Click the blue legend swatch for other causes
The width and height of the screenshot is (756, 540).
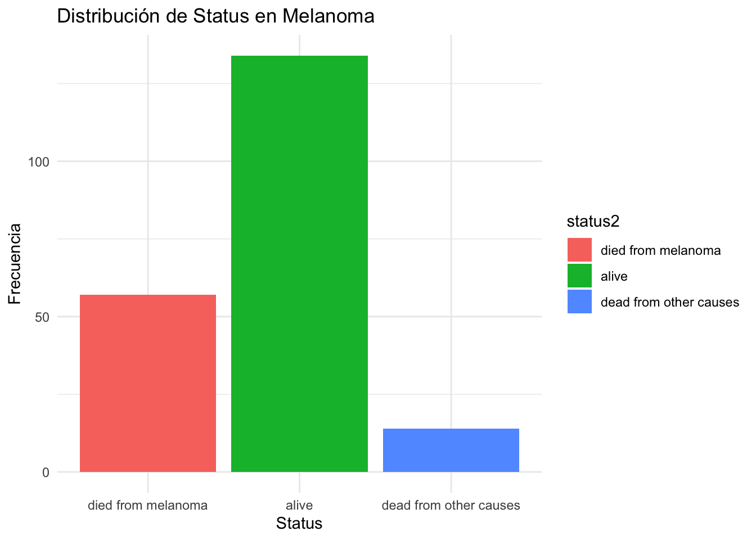tap(579, 301)
